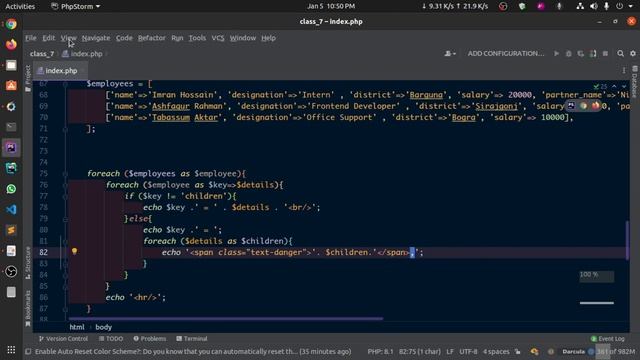
Task: Open WhatsApp from the dock
Action: (11, 189)
